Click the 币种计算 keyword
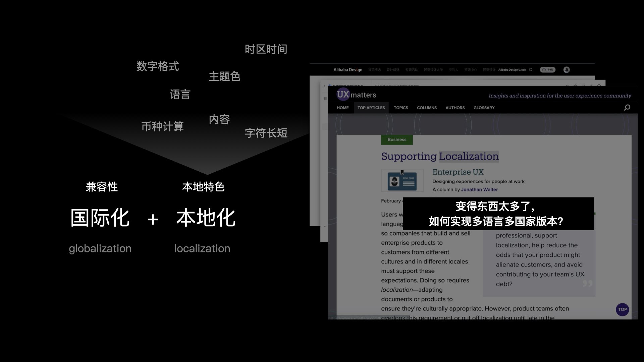 162,126
